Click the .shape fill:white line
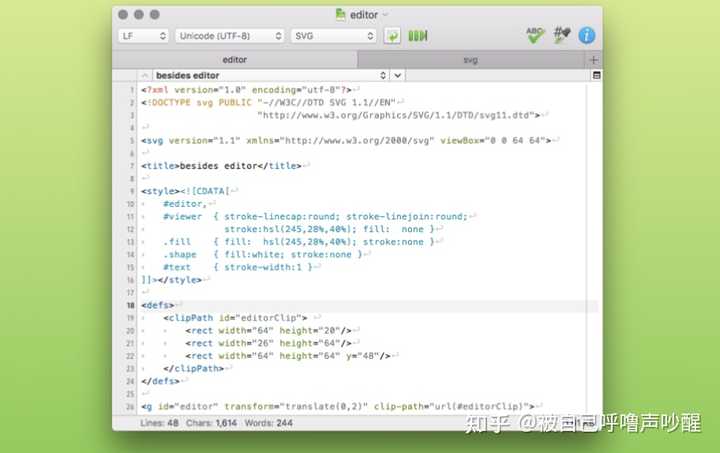The width and height of the screenshot is (720, 453). (263, 255)
